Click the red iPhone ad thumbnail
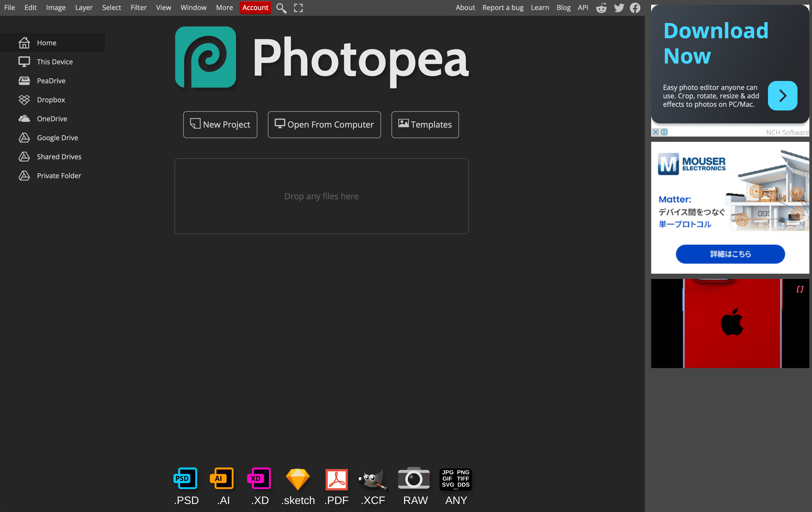Viewport: 812px width, 512px height. [730, 323]
